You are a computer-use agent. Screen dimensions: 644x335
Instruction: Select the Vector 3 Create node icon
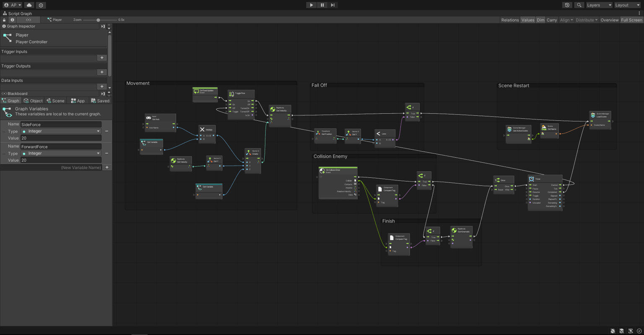point(248,152)
